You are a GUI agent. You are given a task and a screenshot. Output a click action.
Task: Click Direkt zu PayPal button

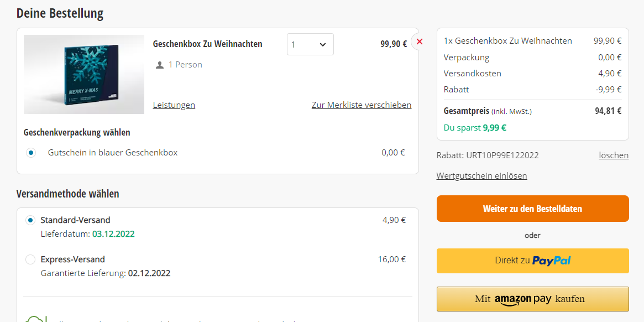click(533, 261)
